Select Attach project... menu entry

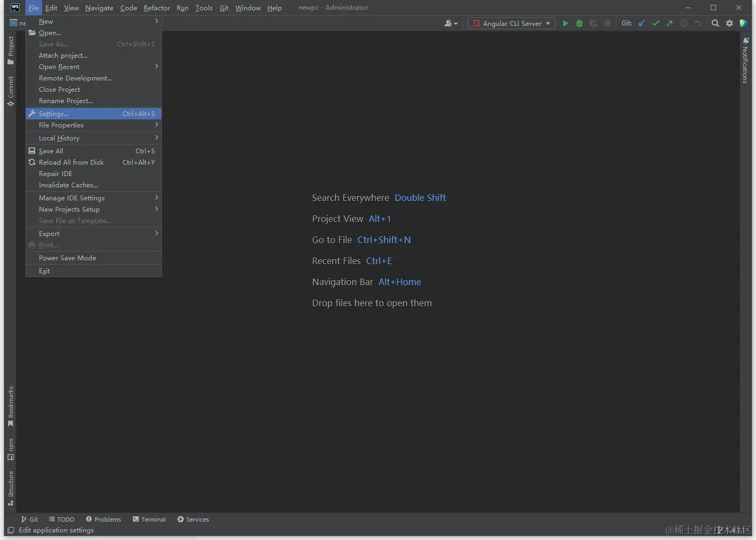tap(93, 56)
